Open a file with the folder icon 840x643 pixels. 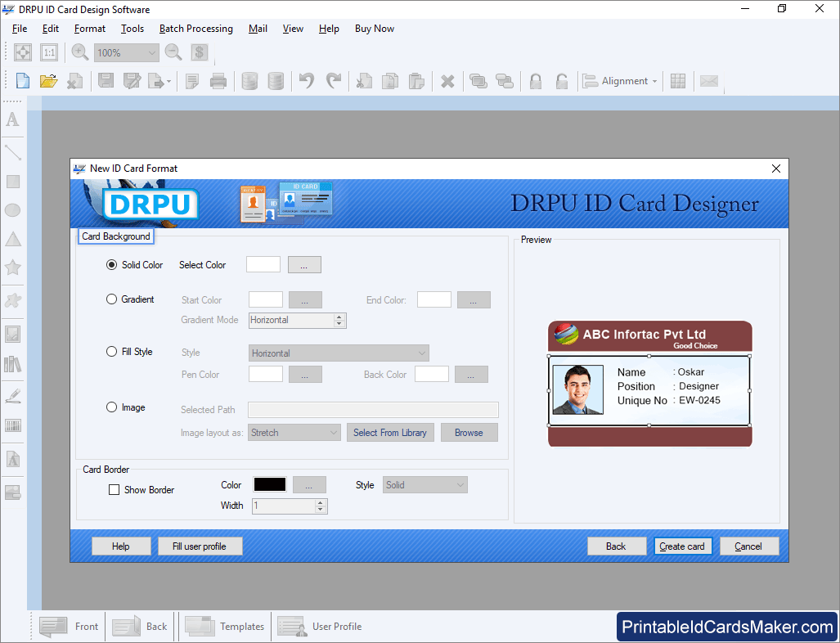pyautogui.click(x=48, y=81)
